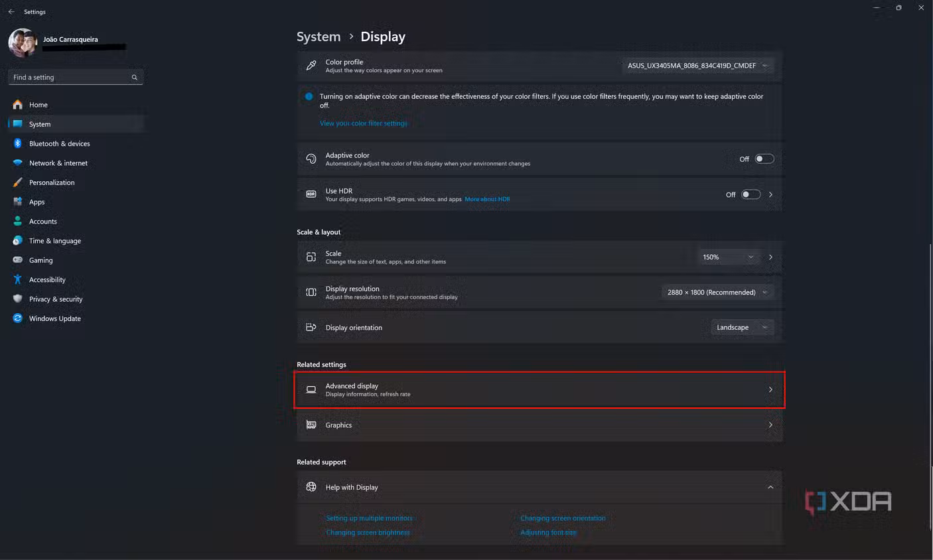This screenshot has width=933, height=560.
Task: Click the Display resolution icon
Action: [311, 292]
